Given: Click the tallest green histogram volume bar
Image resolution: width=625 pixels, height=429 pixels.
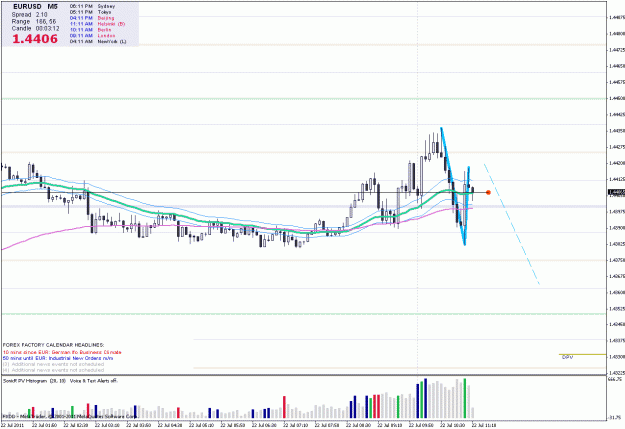Looking at the screenshot, I should pyautogui.click(x=465, y=399).
